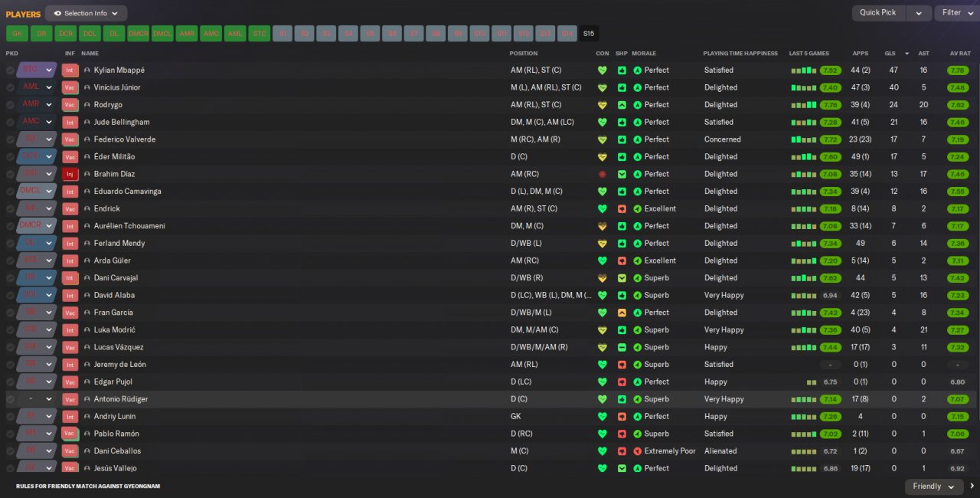Image resolution: width=980 pixels, height=498 pixels.
Task: Toggle the picked checkmark for Antonio Rüdiger
Action: tap(10, 399)
